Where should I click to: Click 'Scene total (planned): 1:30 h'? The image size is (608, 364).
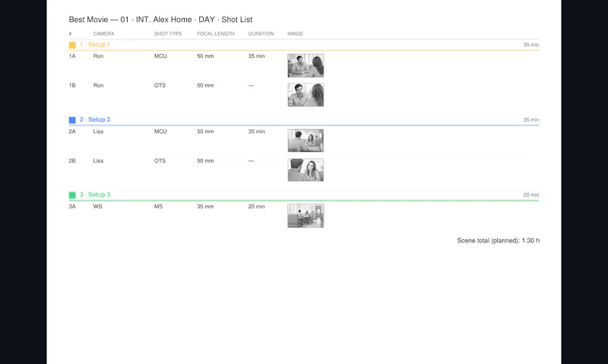click(x=499, y=241)
